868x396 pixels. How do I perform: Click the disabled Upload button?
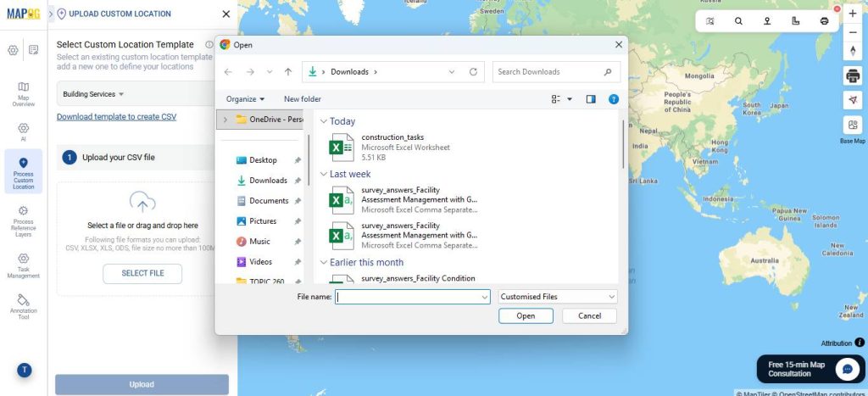point(142,384)
